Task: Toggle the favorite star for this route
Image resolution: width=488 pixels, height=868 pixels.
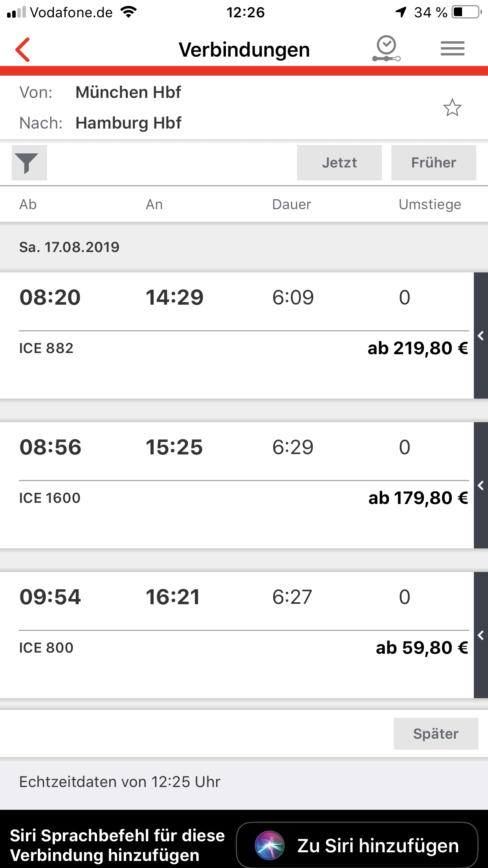Action: [x=452, y=108]
